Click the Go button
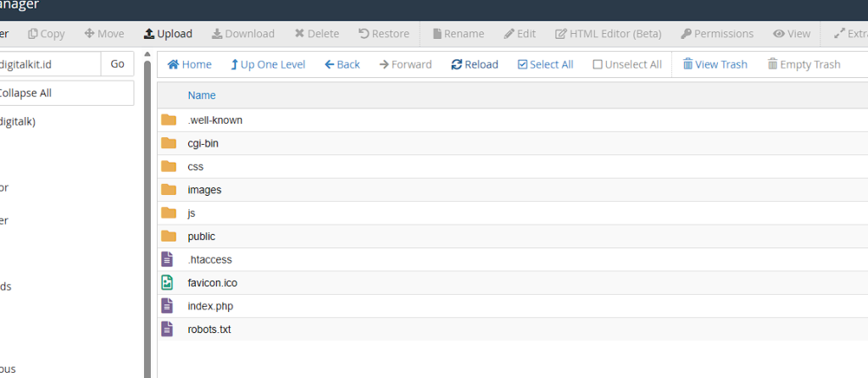The image size is (868, 378). (117, 64)
